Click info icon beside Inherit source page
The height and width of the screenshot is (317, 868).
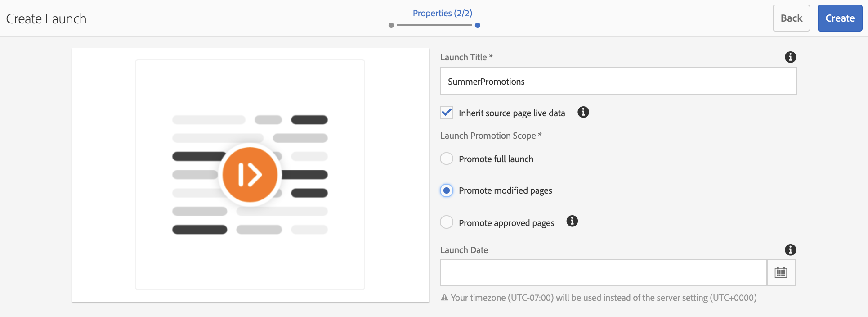[583, 112]
